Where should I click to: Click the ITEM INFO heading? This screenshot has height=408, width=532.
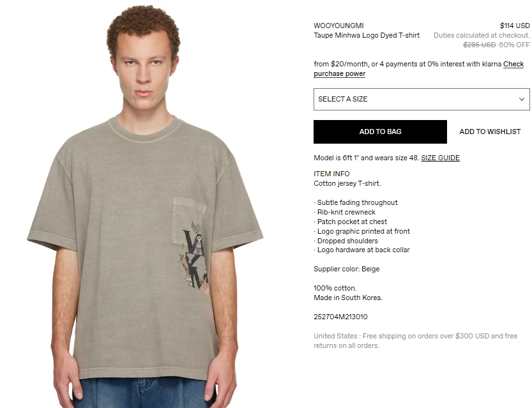click(331, 174)
